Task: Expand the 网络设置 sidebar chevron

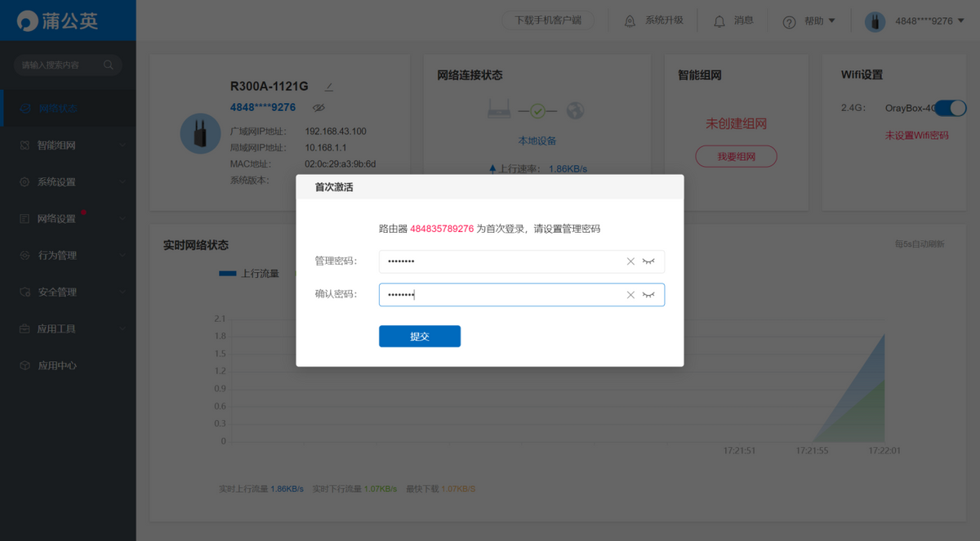Action: click(x=122, y=219)
